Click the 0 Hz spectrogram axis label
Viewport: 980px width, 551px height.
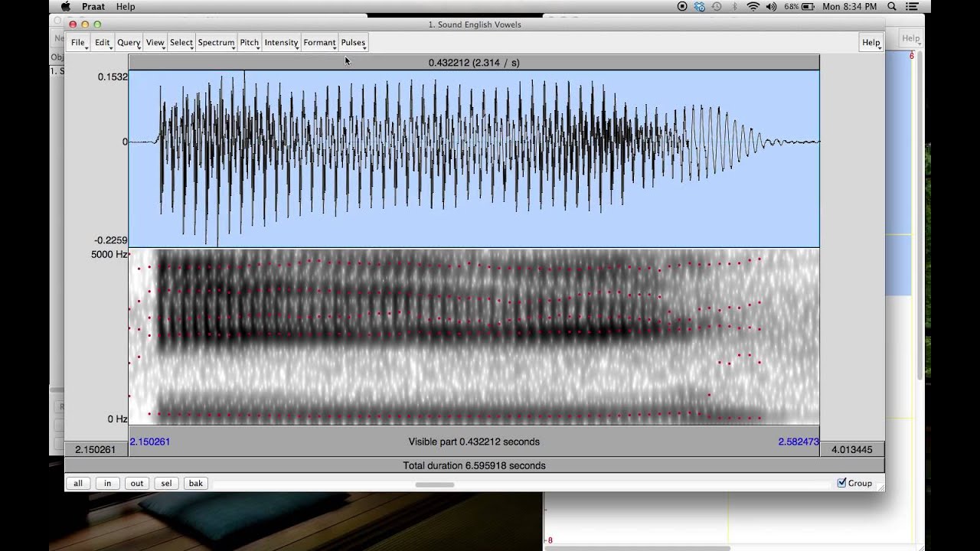pos(117,419)
